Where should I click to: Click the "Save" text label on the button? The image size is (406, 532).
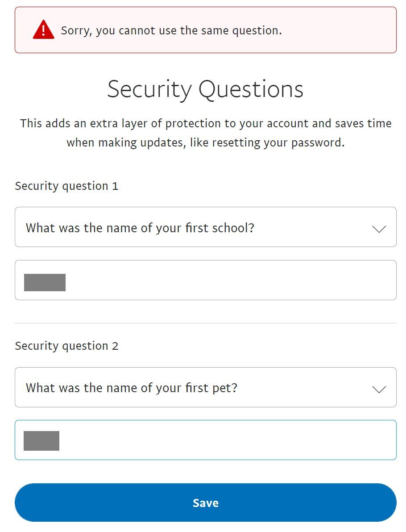coord(205,503)
